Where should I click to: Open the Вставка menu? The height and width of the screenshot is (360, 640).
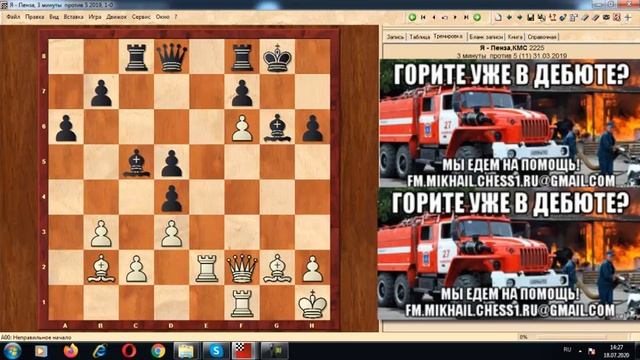click(x=73, y=17)
